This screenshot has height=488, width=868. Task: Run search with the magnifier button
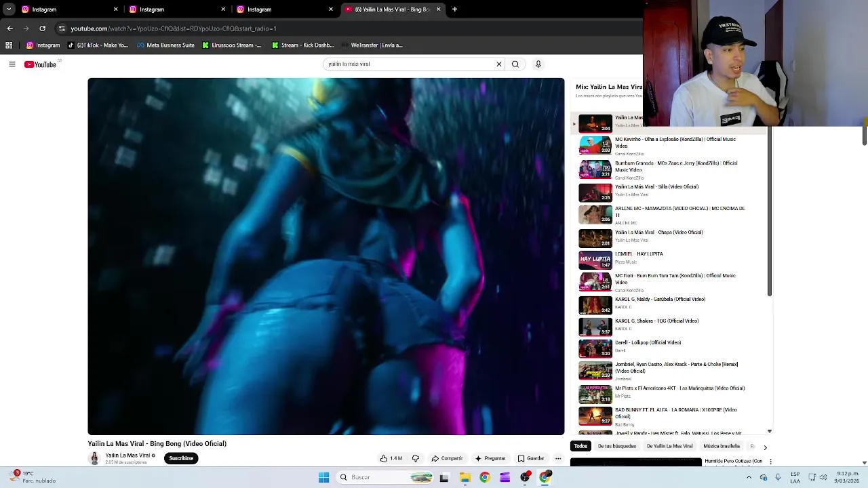click(515, 64)
